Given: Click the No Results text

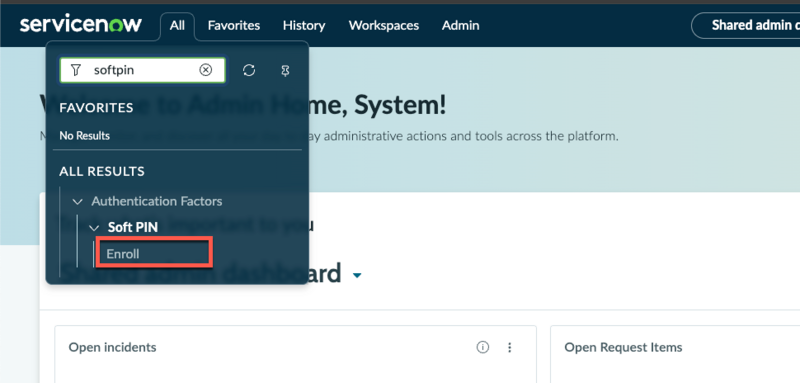Looking at the screenshot, I should pos(84,136).
